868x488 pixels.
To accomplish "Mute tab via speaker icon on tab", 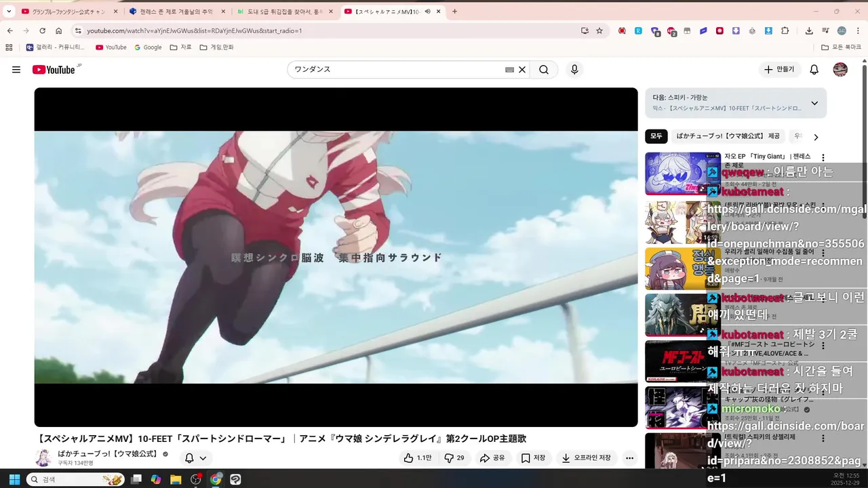I will click(428, 12).
